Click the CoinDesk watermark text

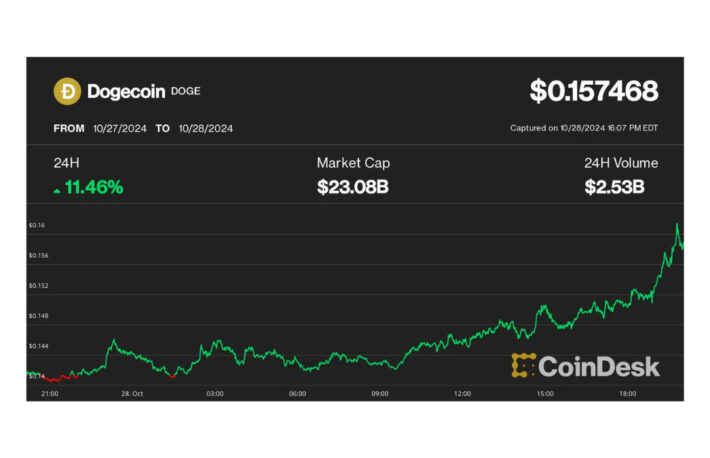click(599, 366)
